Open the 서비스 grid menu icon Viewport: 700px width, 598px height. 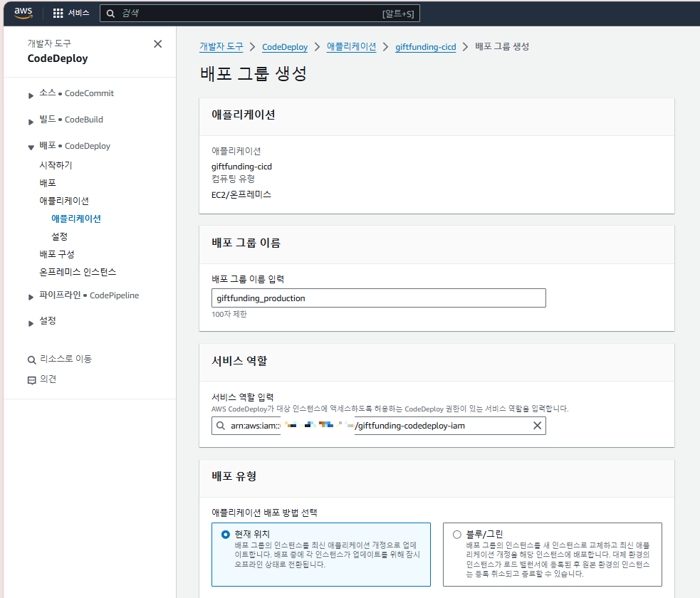click(58, 14)
